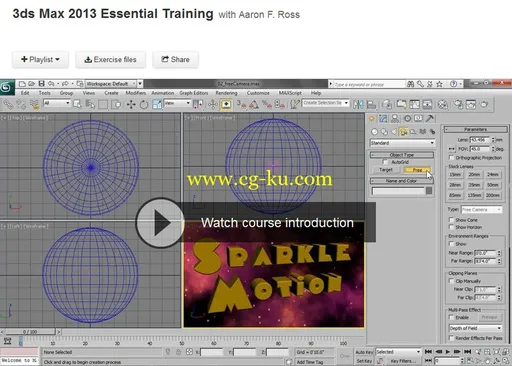The width and height of the screenshot is (512, 366).
Task: Open the selection filter All dropdown
Action: 57,103
